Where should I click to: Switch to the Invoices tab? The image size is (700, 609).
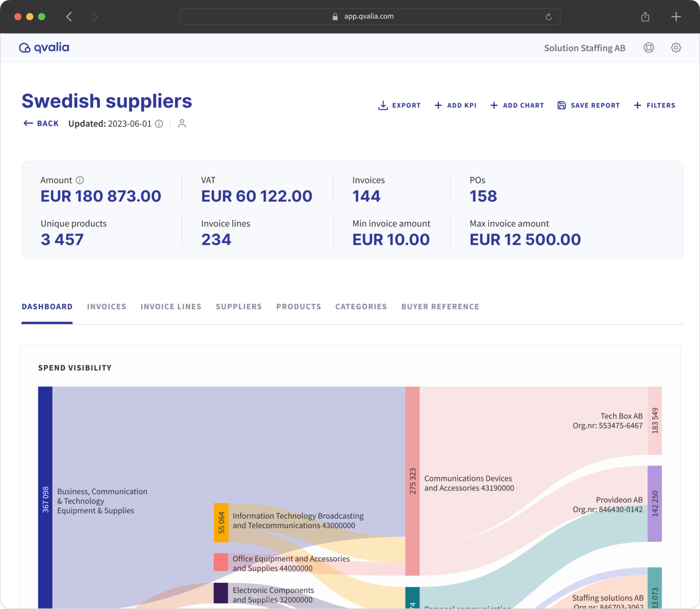(x=106, y=306)
